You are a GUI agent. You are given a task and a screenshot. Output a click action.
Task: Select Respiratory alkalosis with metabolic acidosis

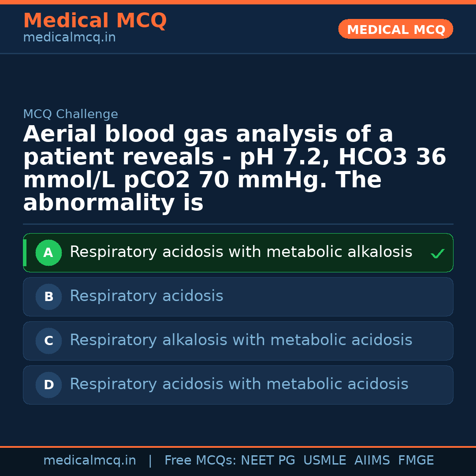point(241,340)
